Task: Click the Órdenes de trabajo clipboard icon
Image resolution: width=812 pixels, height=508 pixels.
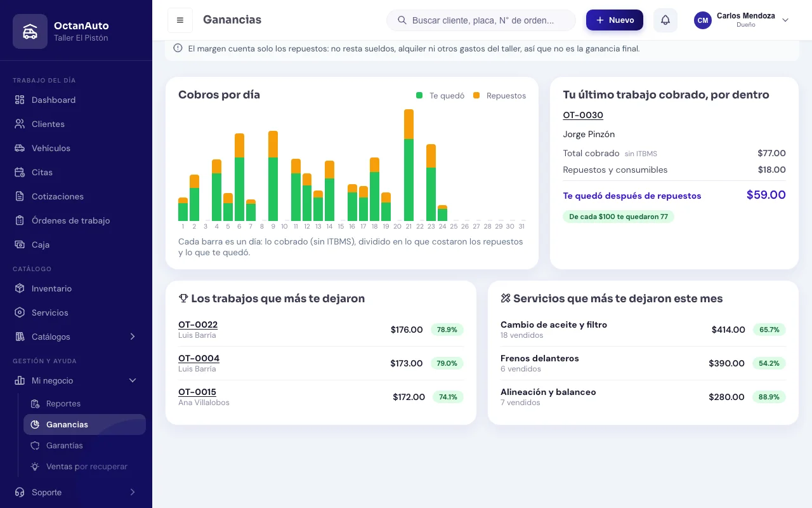Action: coord(20,220)
